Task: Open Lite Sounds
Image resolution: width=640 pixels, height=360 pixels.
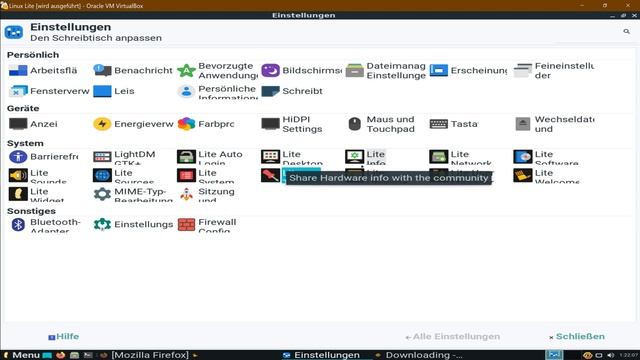Action: tap(38, 176)
